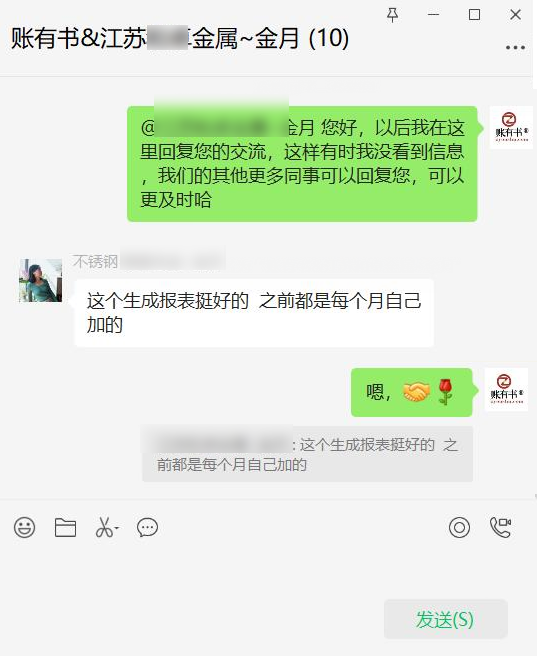This screenshot has height=656, width=537.
Task: Pin this chat window on top
Action: click(392, 15)
